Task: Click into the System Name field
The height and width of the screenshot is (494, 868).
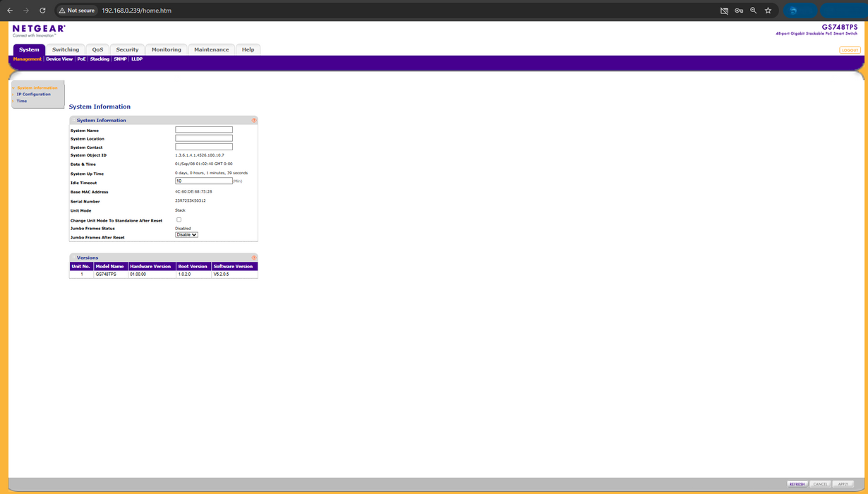Action: [x=203, y=130]
